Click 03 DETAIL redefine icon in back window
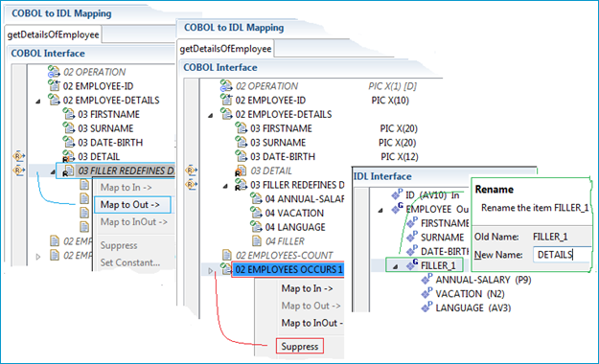 [69, 156]
